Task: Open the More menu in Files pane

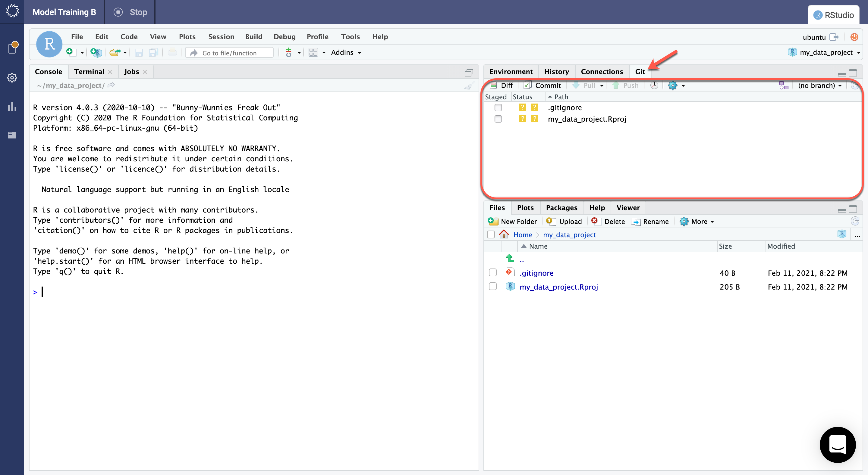Action: point(697,221)
